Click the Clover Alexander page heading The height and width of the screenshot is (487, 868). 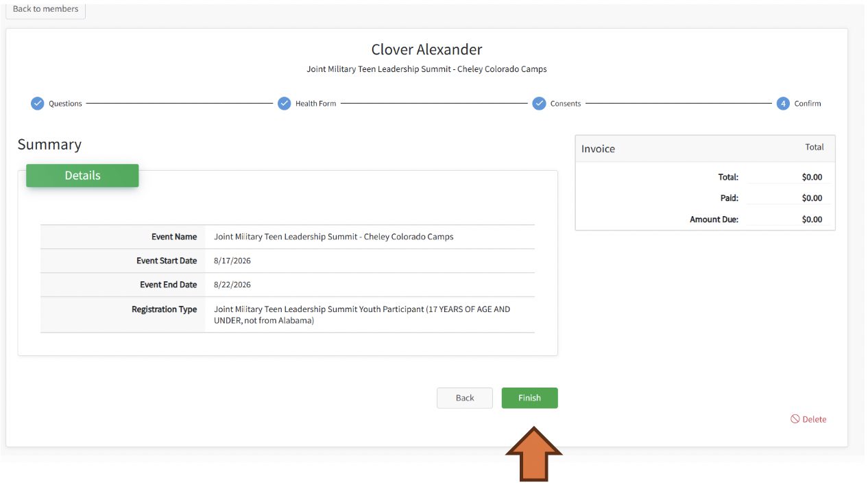click(426, 49)
